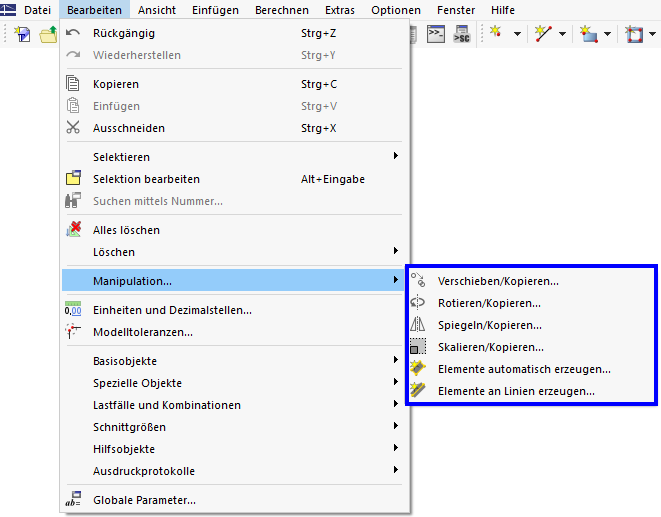Open the Fenster menu
The image size is (661, 517).
click(456, 10)
